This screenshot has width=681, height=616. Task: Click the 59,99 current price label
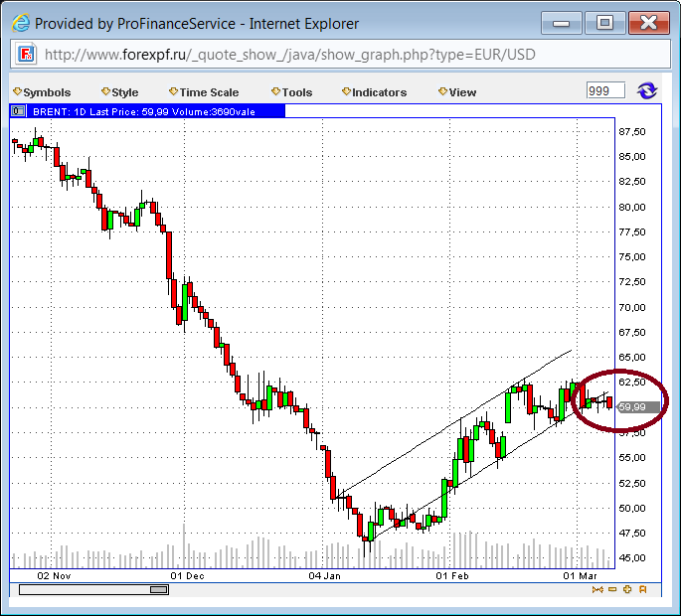[x=632, y=406]
